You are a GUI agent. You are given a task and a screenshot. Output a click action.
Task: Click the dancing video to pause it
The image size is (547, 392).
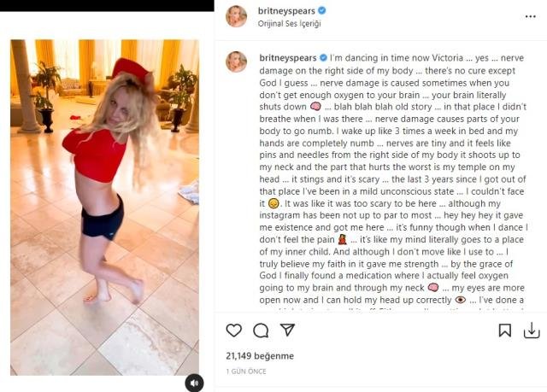[x=104, y=208]
